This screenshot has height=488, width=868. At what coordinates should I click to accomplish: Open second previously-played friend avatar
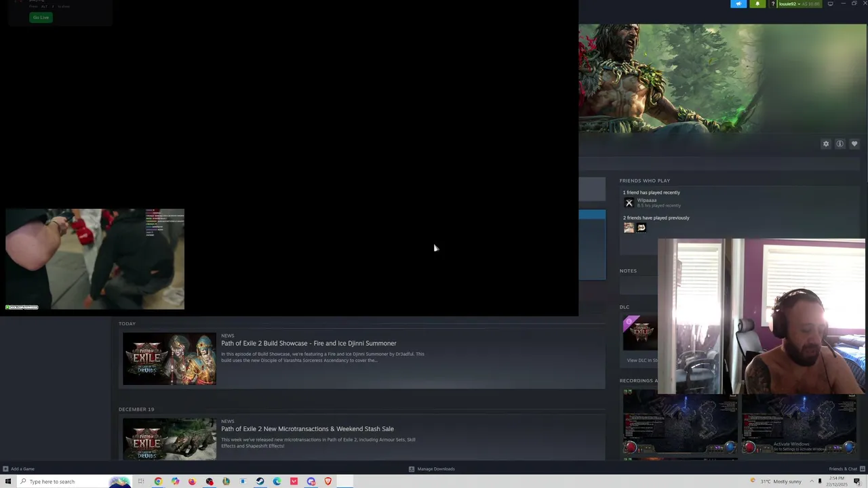[641, 228]
